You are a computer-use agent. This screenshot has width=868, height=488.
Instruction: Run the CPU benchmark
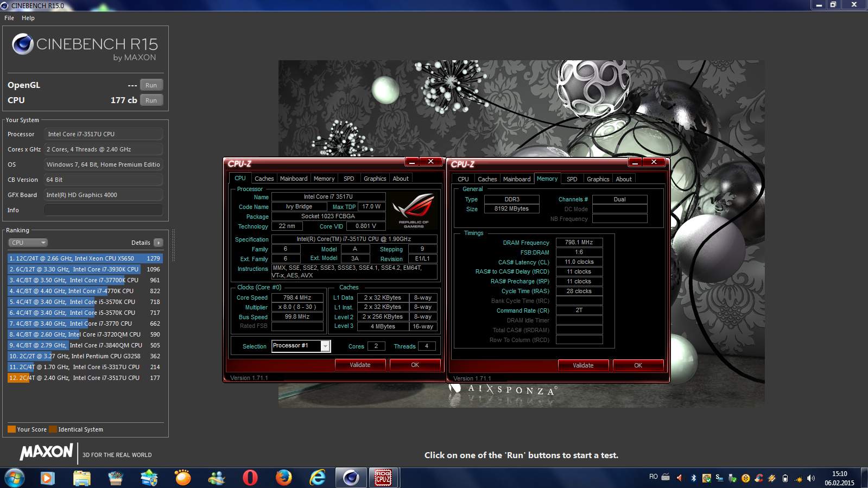click(x=151, y=100)
